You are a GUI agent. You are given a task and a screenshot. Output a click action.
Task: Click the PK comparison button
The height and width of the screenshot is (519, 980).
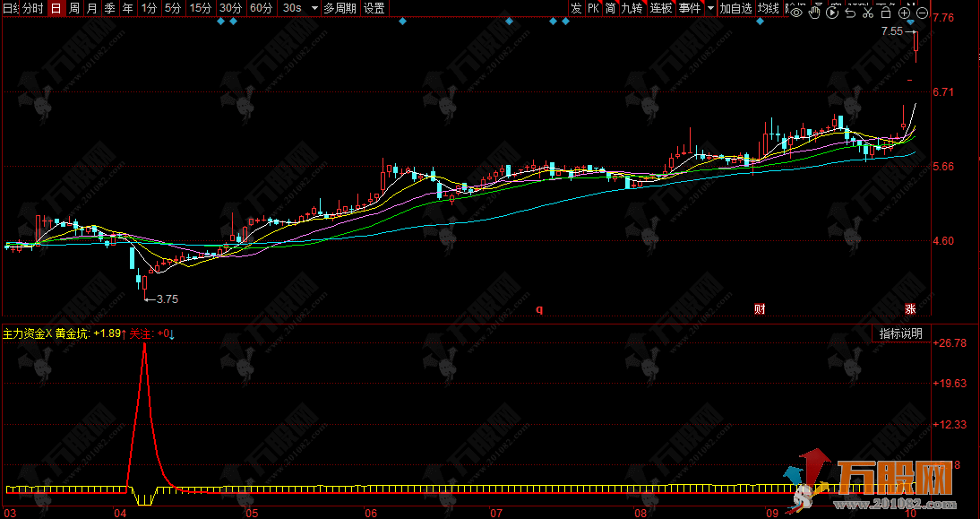(x=593, y=8)
